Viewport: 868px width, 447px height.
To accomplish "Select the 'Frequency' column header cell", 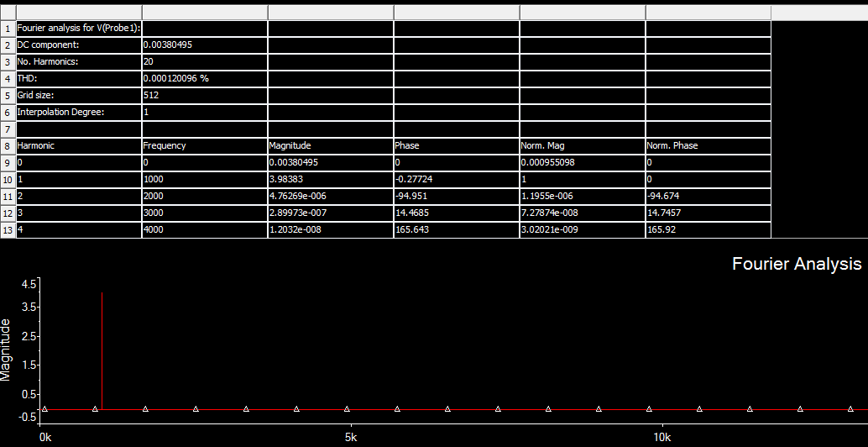I will [205, 145].
